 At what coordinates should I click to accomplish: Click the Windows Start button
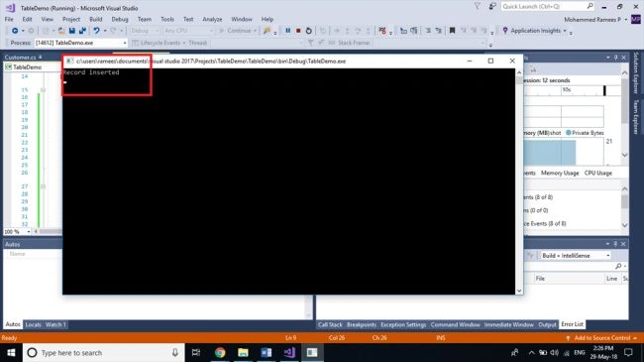click(x=11, y=352)
